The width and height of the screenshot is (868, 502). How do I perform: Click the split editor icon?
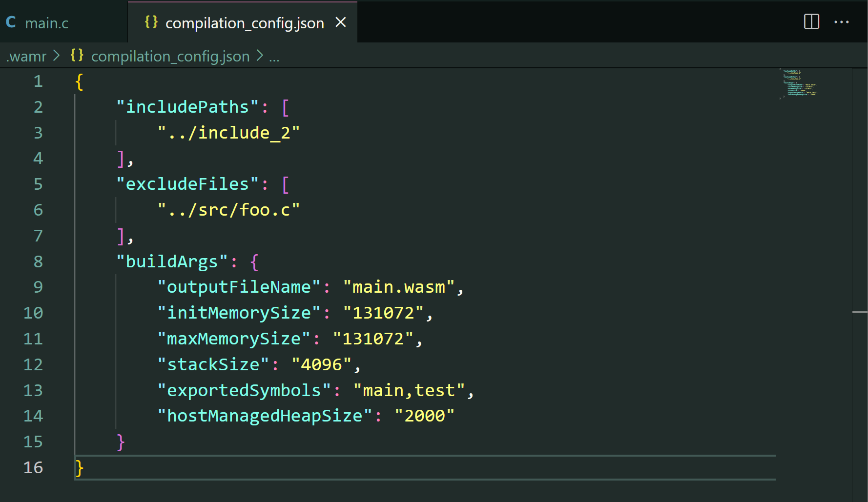(x=811, y=21)
